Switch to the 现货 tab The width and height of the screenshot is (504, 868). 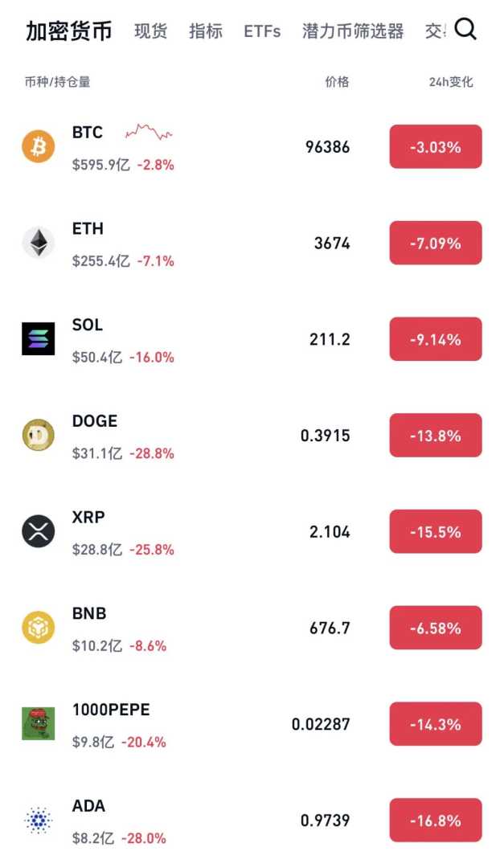coord(150,31)
